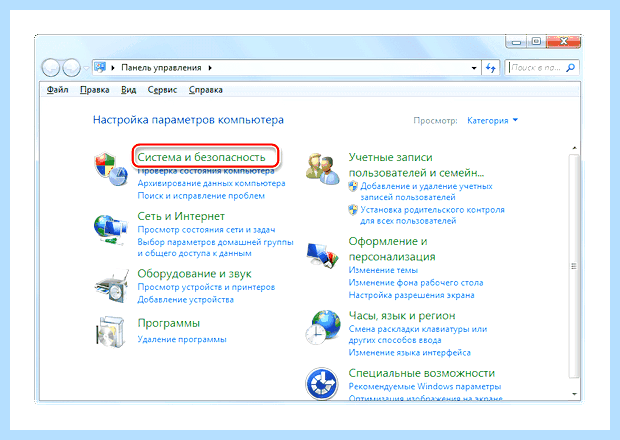
Task: Open Оборудование и звук category
Action: click(194, 274)
